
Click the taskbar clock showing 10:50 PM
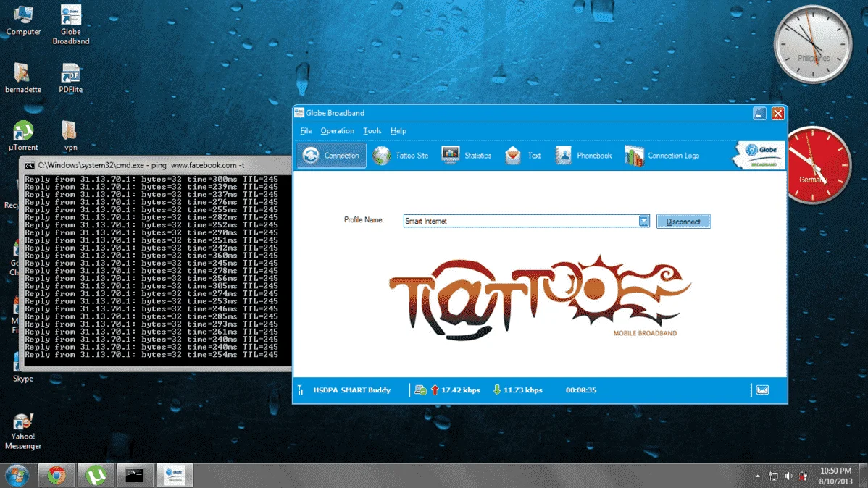coord(835,476)
